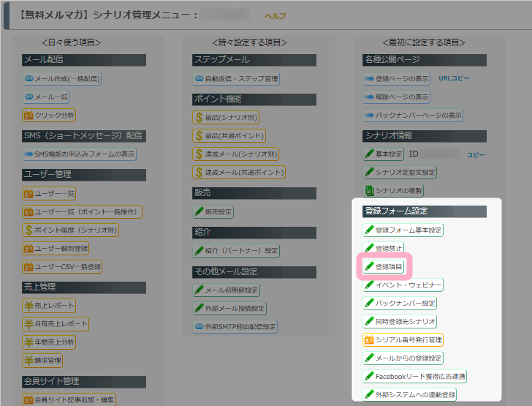Click the document icon beside シナリオの複製
Screen dimensions: 532x406
pyautogui.click(x=369, y=191)
